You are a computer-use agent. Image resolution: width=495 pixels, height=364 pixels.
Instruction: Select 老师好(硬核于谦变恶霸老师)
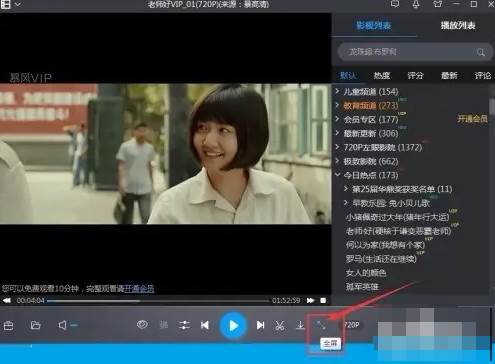(398, 231)
